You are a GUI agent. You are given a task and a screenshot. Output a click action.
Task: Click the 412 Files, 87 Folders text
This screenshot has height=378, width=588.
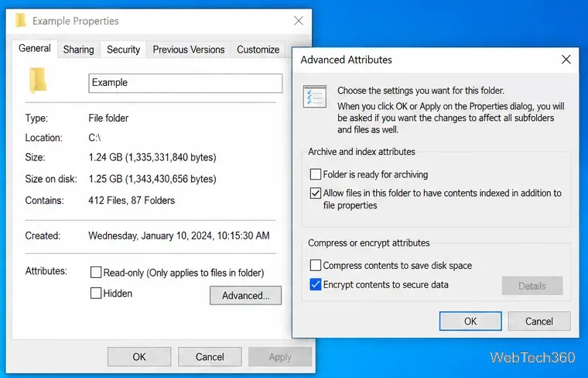point(132,201)
